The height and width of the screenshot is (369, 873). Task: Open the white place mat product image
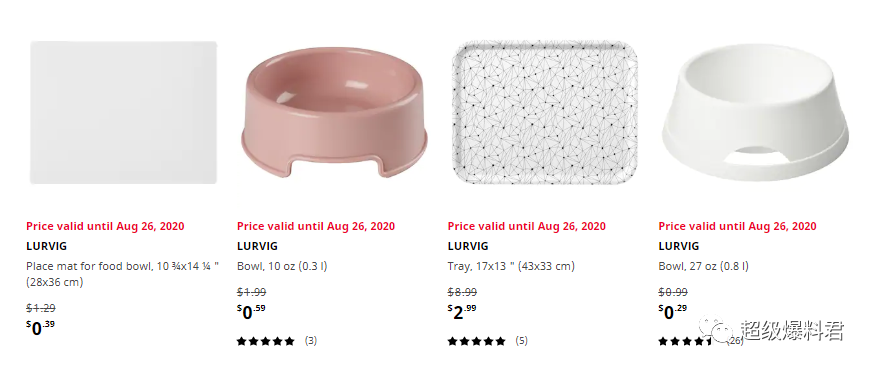pos(123,112)
